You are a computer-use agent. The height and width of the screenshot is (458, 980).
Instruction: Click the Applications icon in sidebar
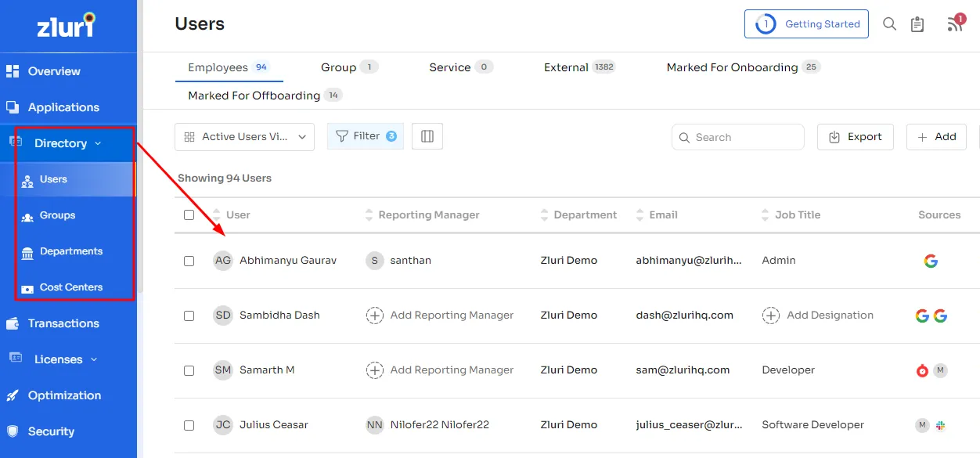coord(13,107)
